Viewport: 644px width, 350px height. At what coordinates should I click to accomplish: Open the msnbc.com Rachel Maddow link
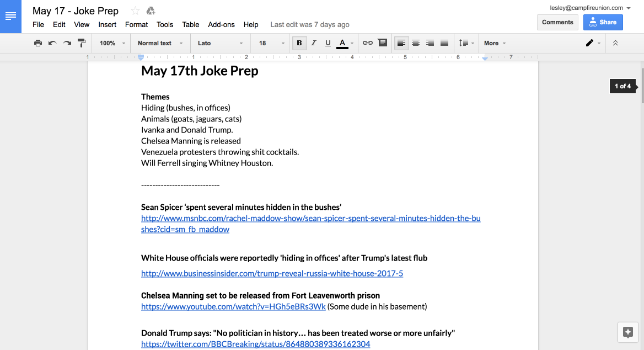pyautogui.click(x=310, y=224)
